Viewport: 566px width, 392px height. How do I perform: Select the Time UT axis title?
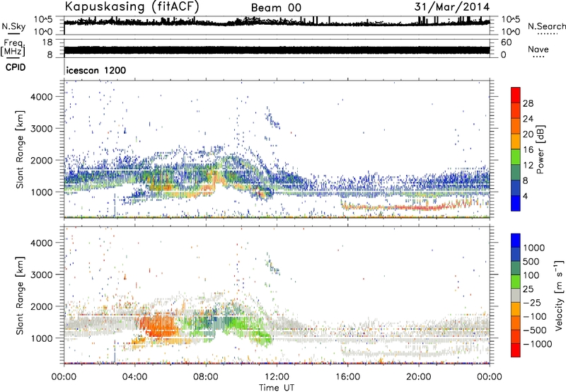click(277, 388)
